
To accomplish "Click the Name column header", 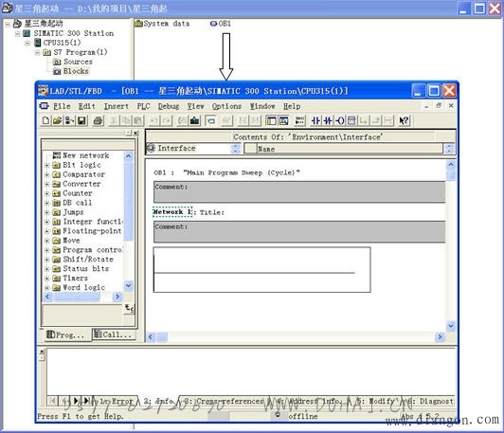I will click(x=350, y=149).
